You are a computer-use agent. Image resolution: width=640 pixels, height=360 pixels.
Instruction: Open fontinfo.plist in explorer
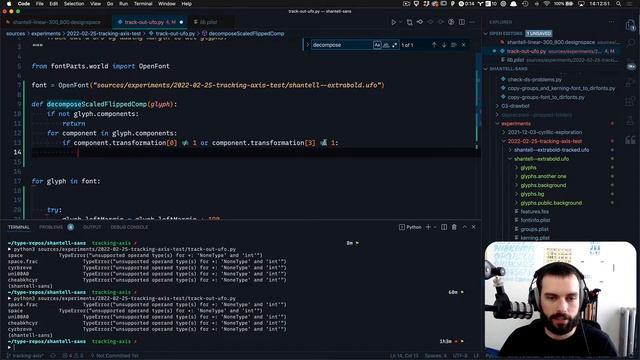pos(535,220)
